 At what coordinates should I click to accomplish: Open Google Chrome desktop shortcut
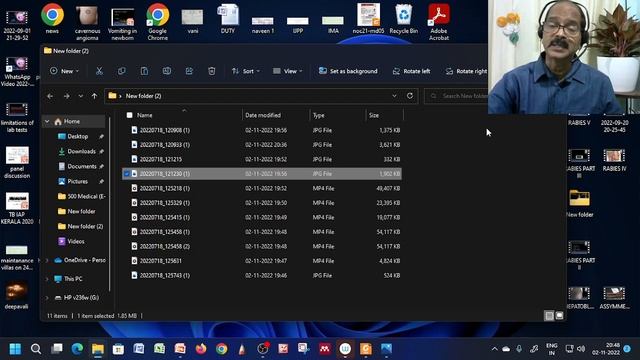click(x=158, y=22)
